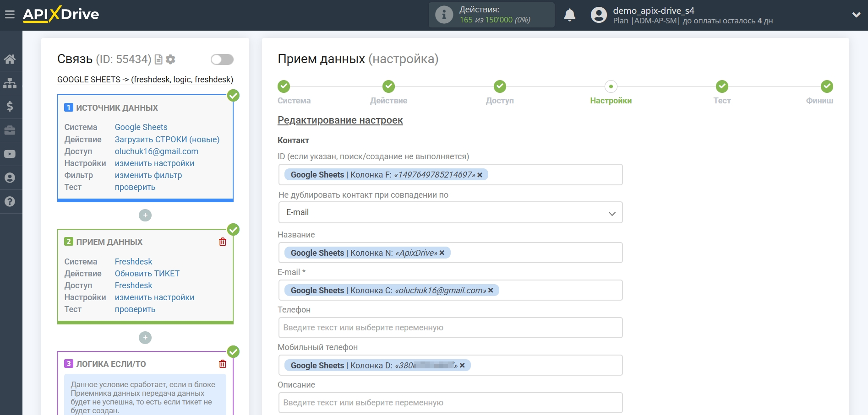Click проверить in the data source block
Screen dimensions: 868x415
tap(135, 187)
